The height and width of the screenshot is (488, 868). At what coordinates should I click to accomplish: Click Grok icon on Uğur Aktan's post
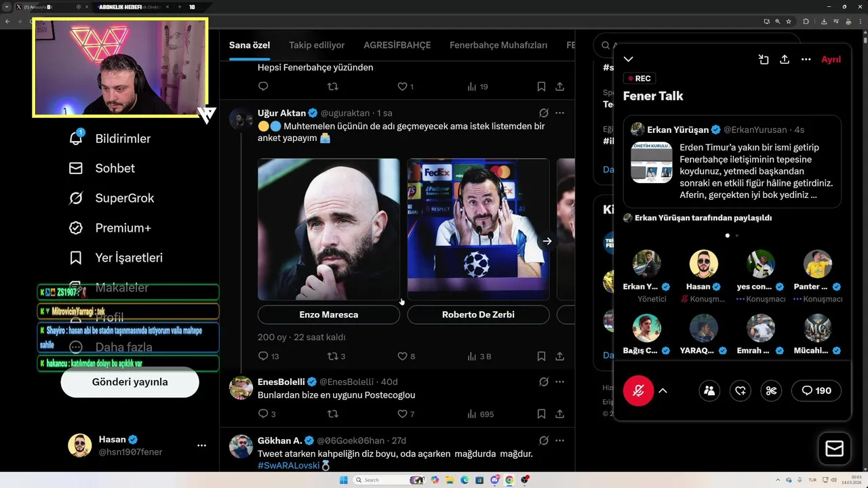pyautogui.click(x=544, y=113)
